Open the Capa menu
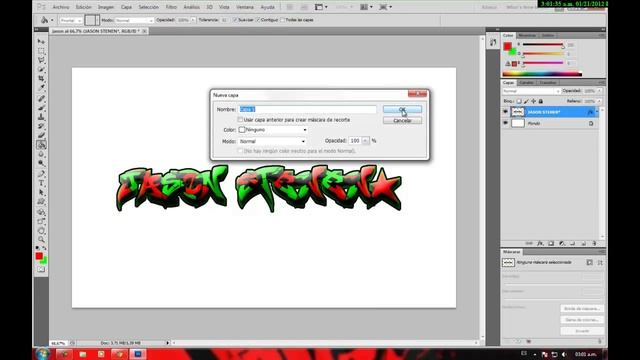 point(127,7)
